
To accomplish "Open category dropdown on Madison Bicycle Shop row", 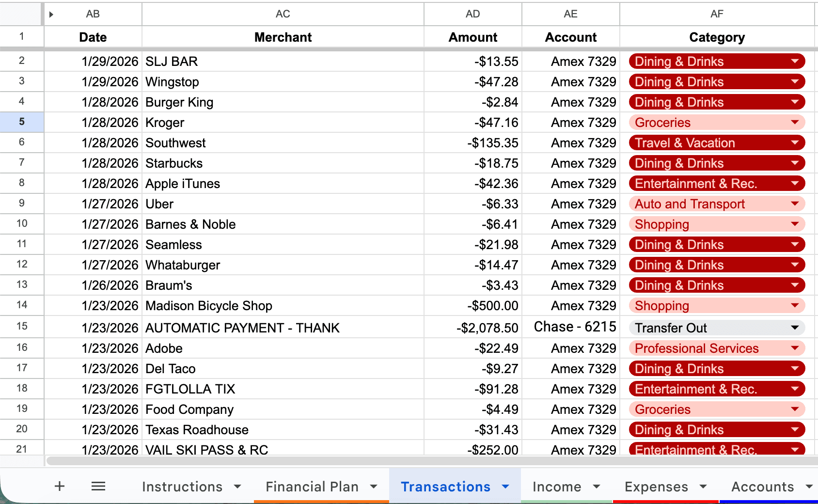I will (x=795, y=305).
